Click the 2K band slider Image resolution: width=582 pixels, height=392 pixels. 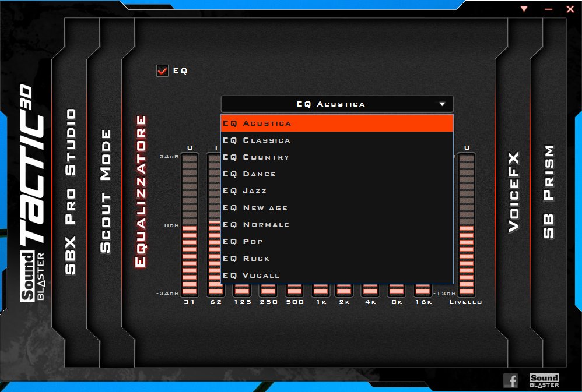[344, 291]
